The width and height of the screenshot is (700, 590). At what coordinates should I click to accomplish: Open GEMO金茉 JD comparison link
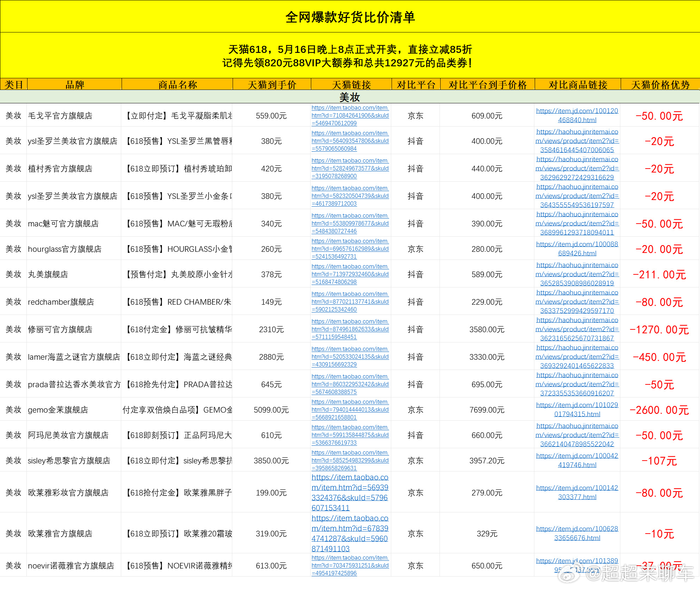point(577,409)
